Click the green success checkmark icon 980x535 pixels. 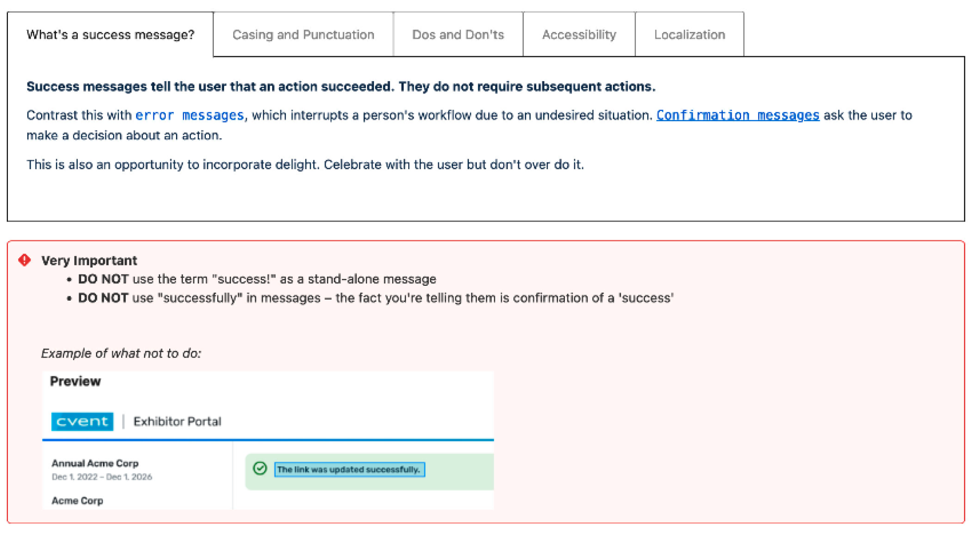260,468
